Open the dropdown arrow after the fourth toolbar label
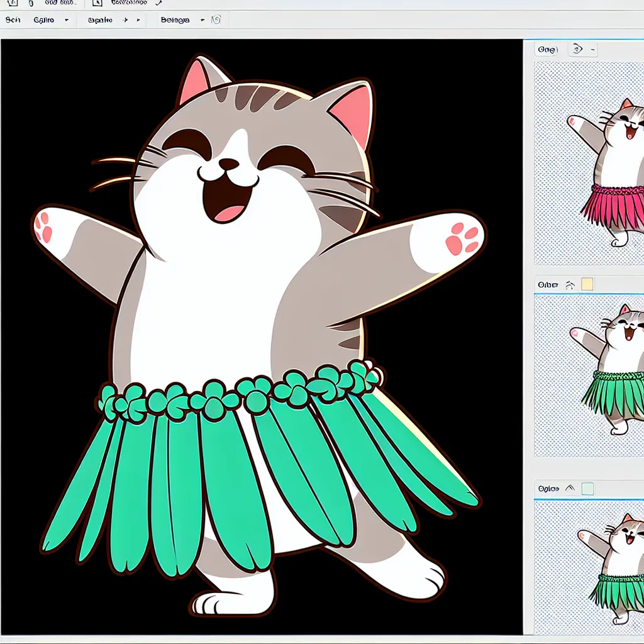Screen dimensions: 644x644 click(x=203, y=20)
